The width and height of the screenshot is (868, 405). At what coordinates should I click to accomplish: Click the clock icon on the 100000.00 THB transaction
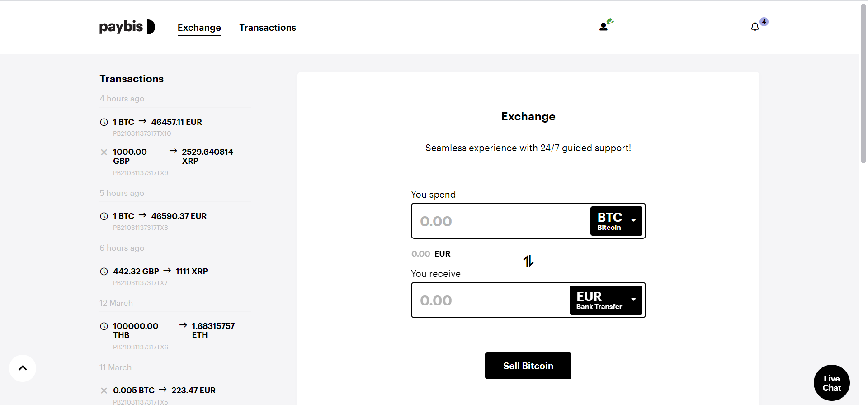[x=104, y=326]
